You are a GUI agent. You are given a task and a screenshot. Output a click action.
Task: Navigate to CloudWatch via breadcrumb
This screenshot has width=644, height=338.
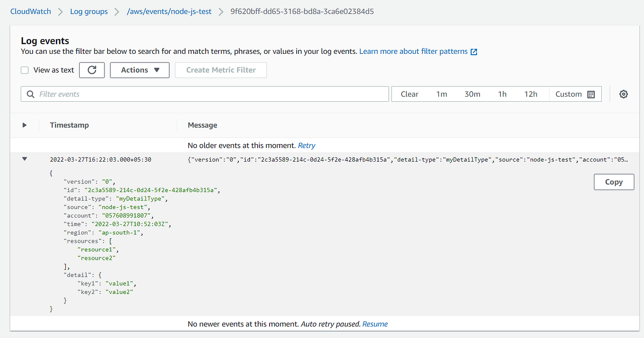(30, 11)
